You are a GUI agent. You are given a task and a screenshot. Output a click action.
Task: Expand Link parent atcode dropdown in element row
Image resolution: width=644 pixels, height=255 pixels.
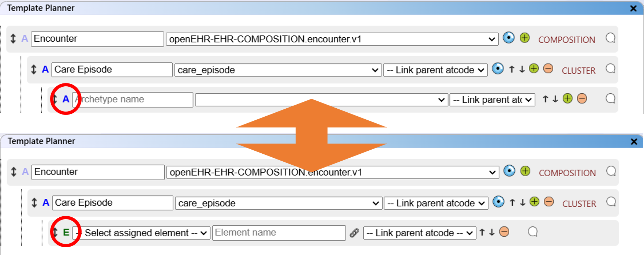419,233
